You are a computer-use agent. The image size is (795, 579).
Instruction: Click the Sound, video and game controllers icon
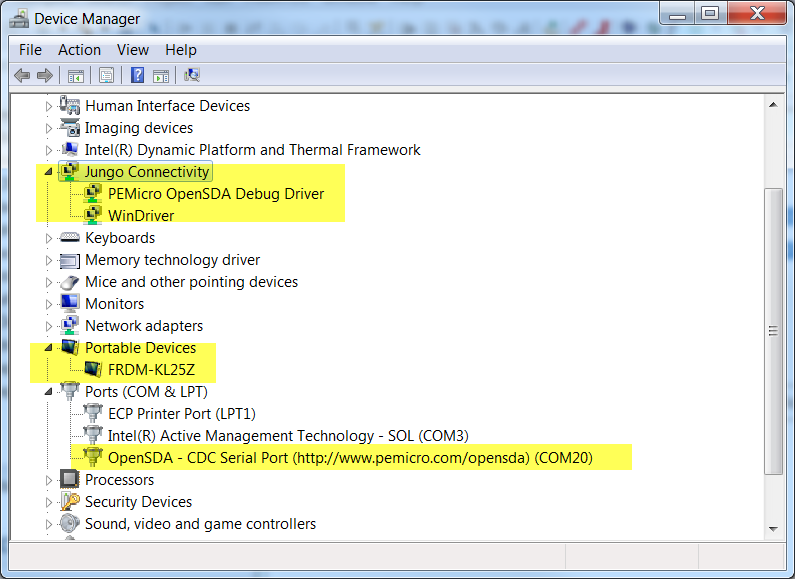(69, 523)
